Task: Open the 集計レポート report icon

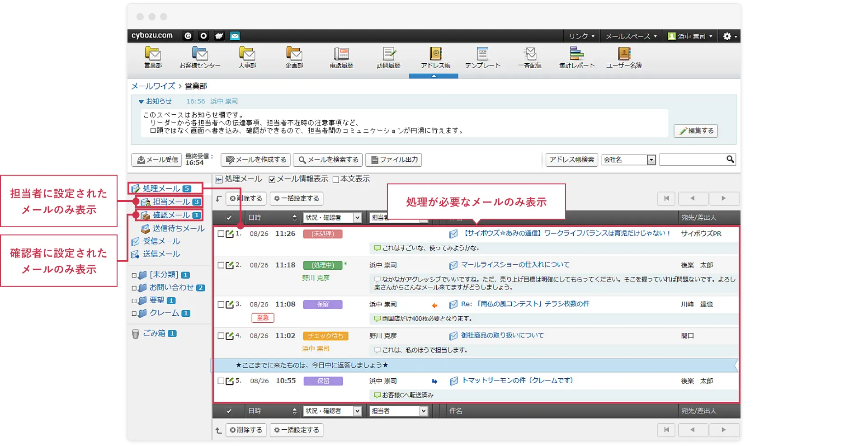Action: pos(576,54)
